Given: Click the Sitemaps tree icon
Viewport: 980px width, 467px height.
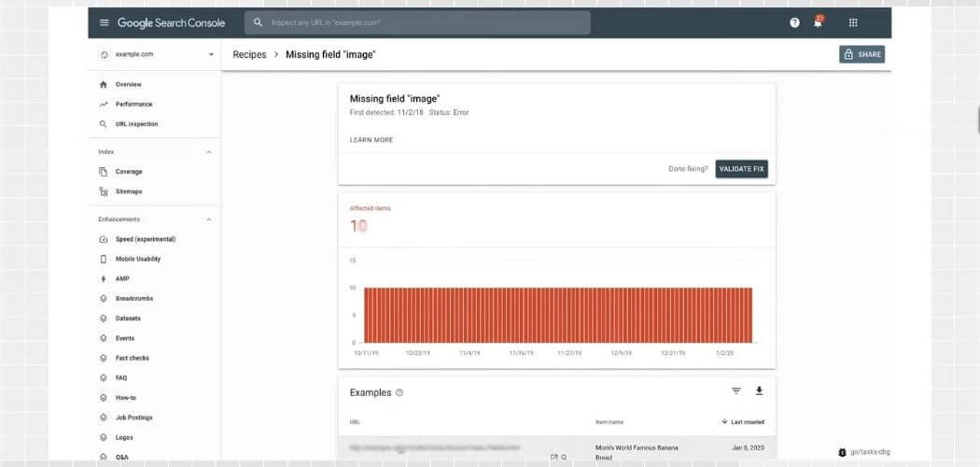Looking at the screenshot, I should (104, 191).
